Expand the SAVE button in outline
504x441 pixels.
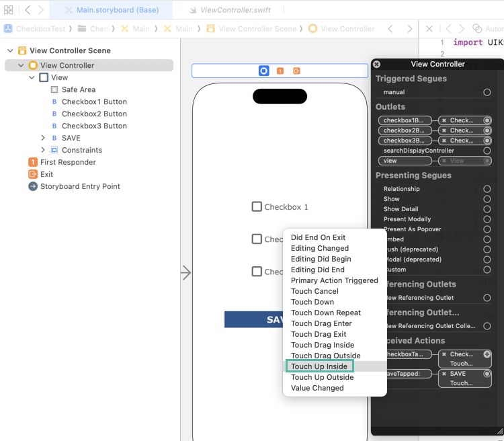pyautogui.click(x=43, y=138)
